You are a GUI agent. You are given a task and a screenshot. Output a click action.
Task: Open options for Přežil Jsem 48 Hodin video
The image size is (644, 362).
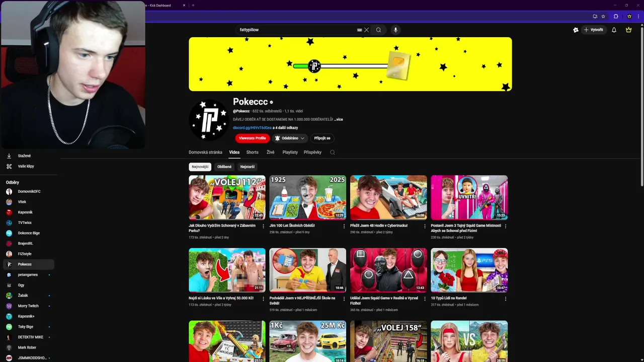click(425, 226)
